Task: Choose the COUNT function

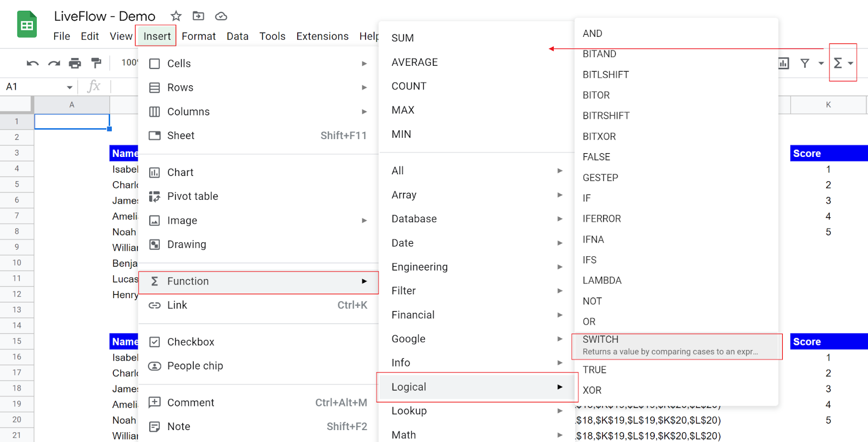Action: click(x=476, y=86)
